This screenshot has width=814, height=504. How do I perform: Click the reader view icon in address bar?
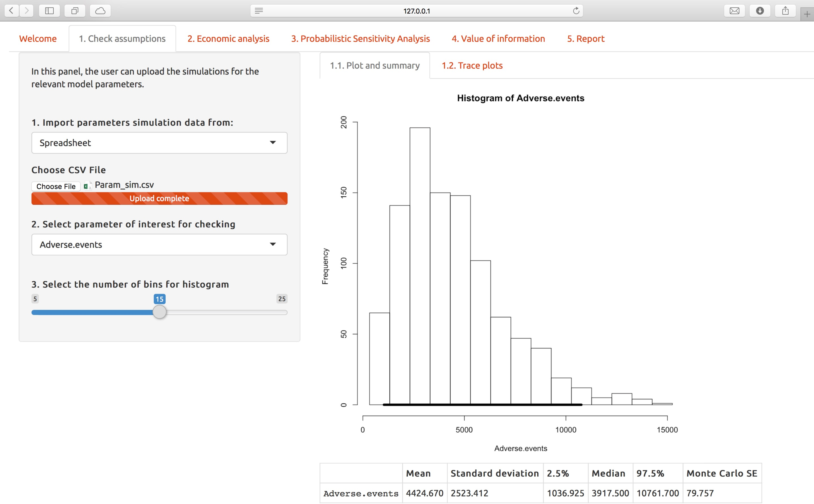tap(259, 11)
